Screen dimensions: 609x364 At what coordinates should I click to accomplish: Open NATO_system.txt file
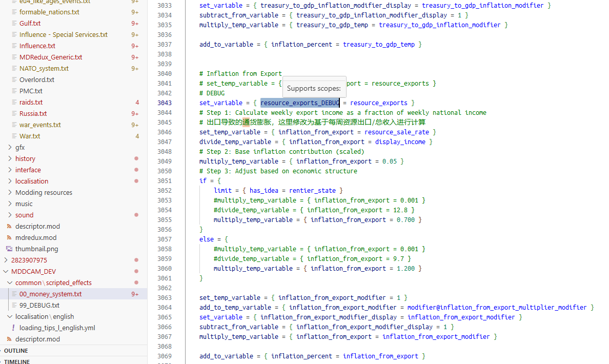click(44, 69)
